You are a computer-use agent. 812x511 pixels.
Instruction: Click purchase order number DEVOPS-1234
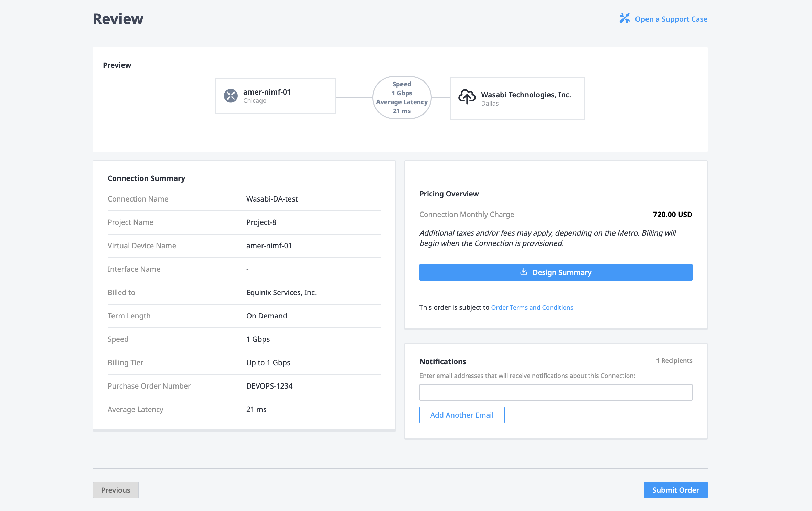pyautogui.click(x=269, y=386)
